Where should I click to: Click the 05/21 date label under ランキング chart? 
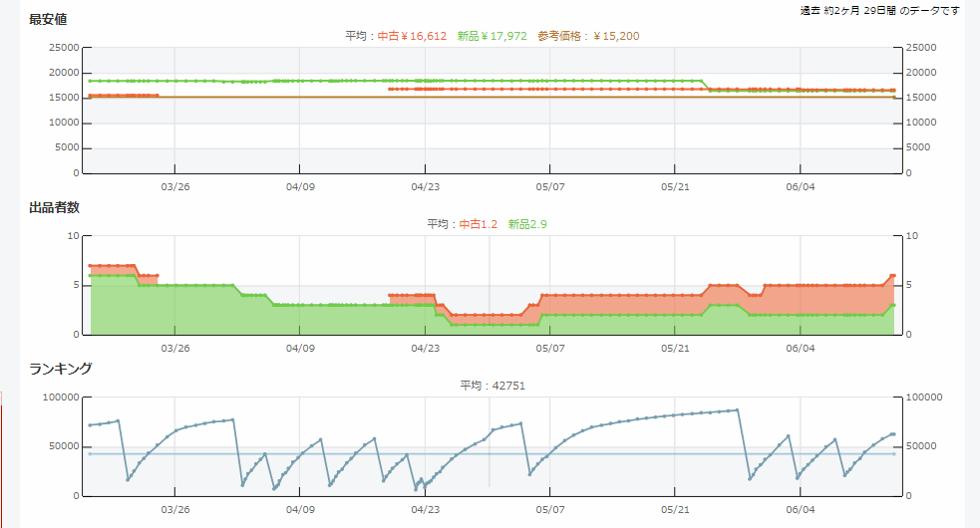coord(675,509)
